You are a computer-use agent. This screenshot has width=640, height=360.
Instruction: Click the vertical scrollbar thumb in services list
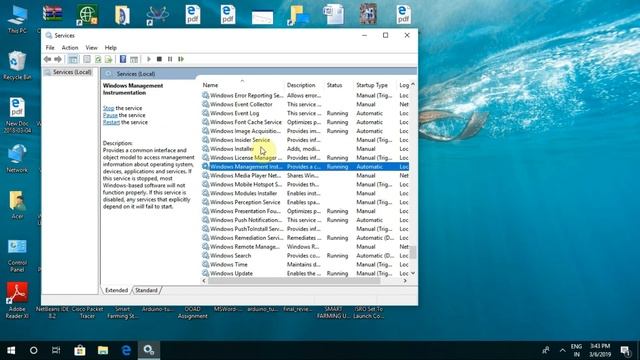tap(413, 252)
